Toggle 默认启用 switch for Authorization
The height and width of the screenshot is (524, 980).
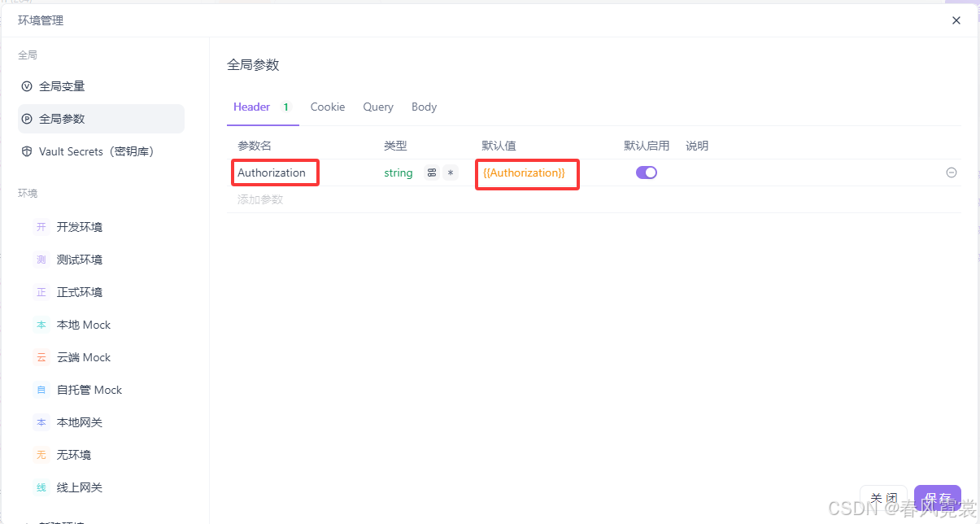[x=647, y=172]
